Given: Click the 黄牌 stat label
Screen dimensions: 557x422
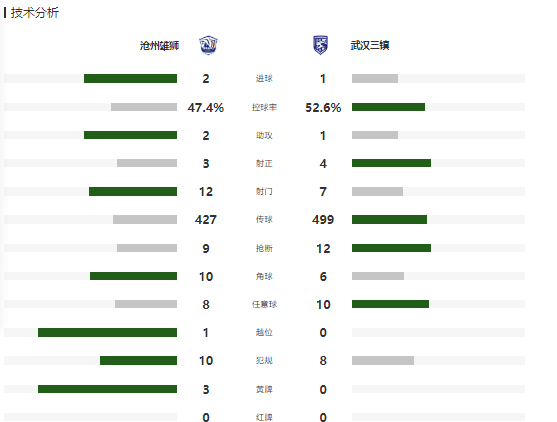Looking at the screenshot, I should tap(264, 389).
